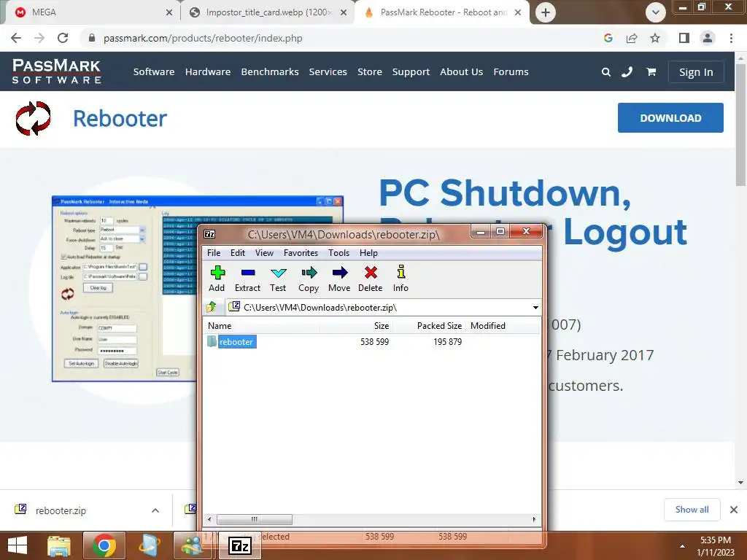The height and width of the screenshot is (560, 747).
Task: Click the Rebooter red arrows logo
Action: (33, 118)
